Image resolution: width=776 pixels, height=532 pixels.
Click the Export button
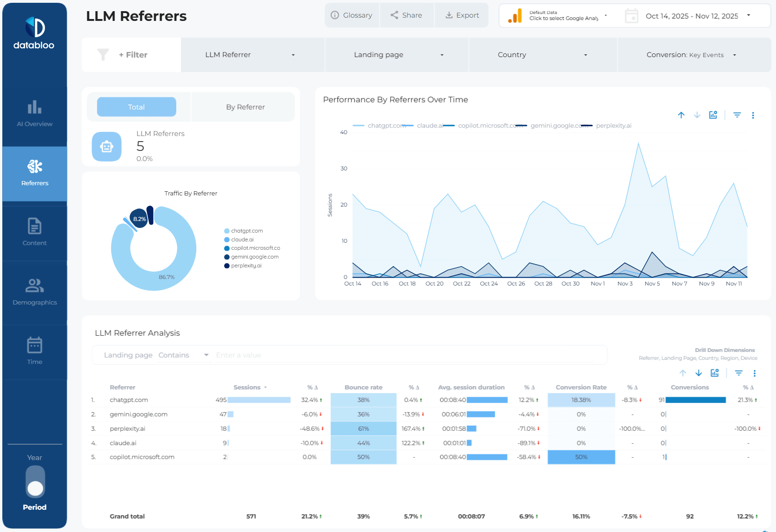[x=462, y=15]
